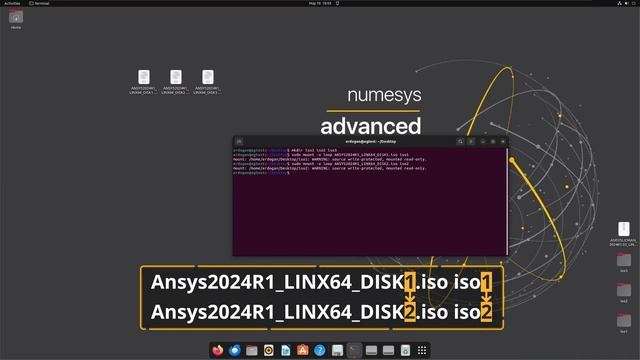Click the first mounted drive icon in dock

(371, 350)
